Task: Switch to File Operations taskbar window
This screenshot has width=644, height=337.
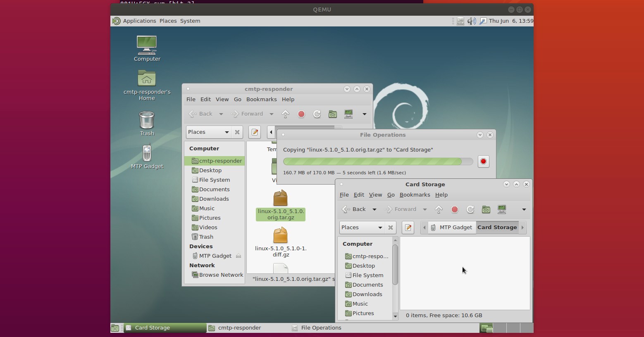Action: click(x=331, y=328)
